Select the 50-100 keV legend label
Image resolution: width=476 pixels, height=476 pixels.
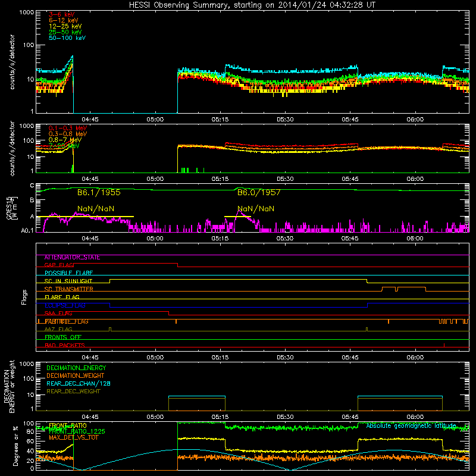[x=67, y=38]
